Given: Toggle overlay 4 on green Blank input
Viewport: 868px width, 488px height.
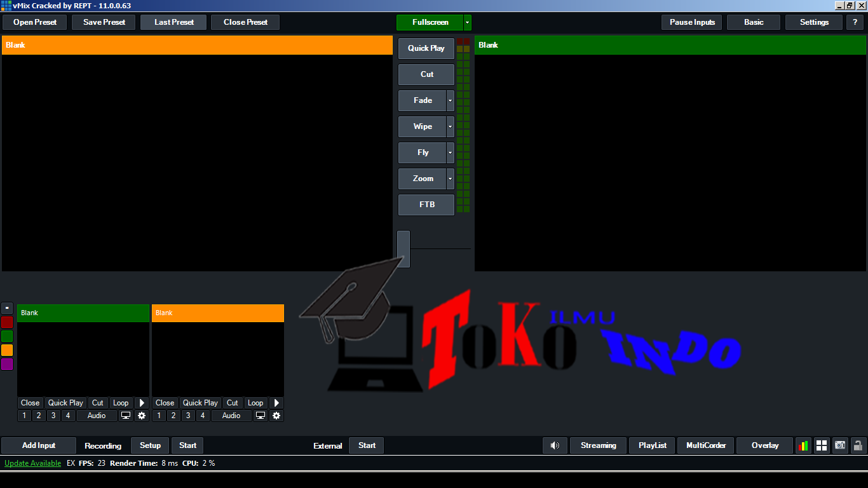Looking at the screenshot, I should 68,416.
